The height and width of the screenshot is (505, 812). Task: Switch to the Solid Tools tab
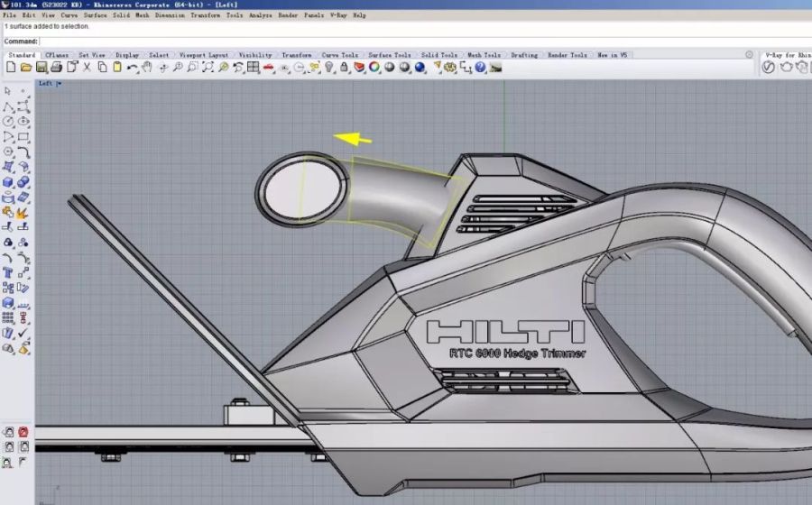coord(439,55)
